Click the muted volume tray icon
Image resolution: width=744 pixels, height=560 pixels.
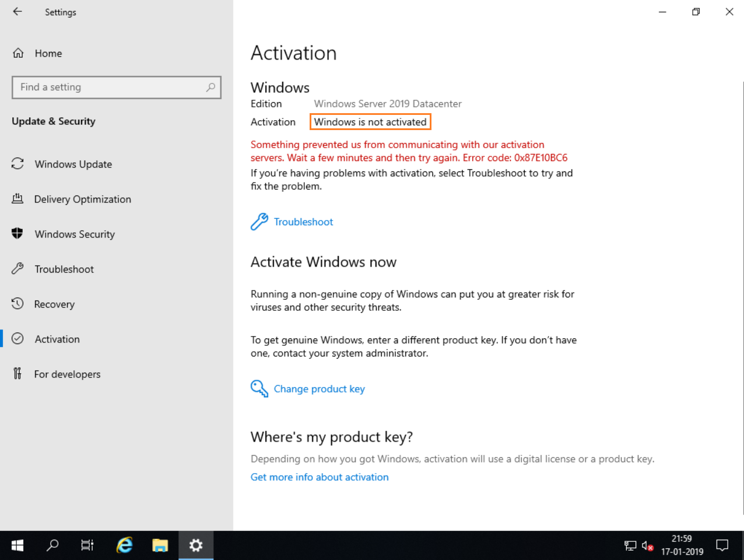647,546
